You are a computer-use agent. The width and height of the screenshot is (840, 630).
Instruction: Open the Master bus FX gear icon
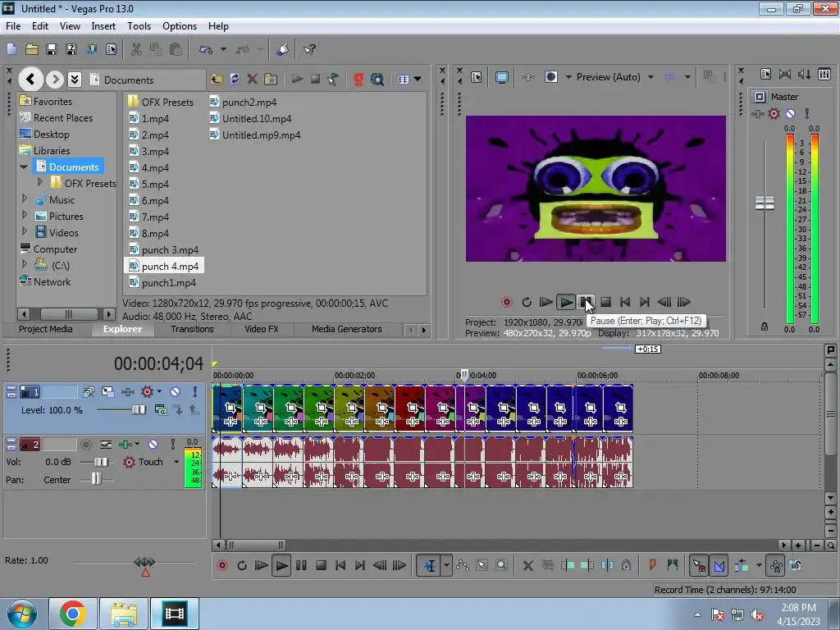point(774,113)
